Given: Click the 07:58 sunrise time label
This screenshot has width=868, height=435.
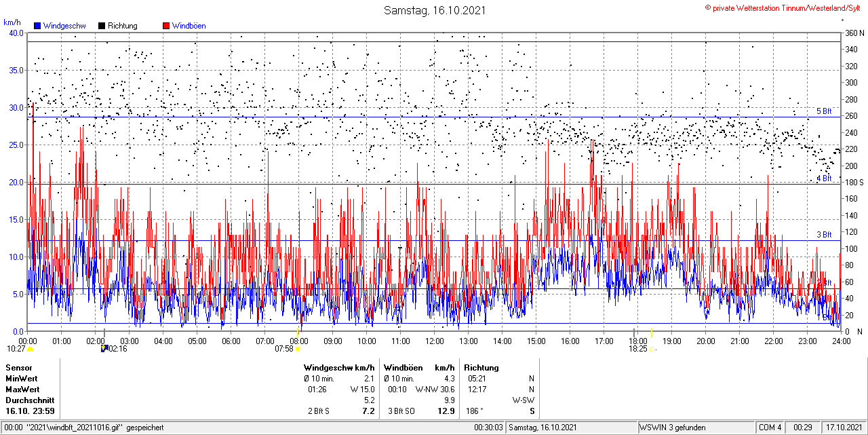Looking at the screenshot, I should click(284, 349).
